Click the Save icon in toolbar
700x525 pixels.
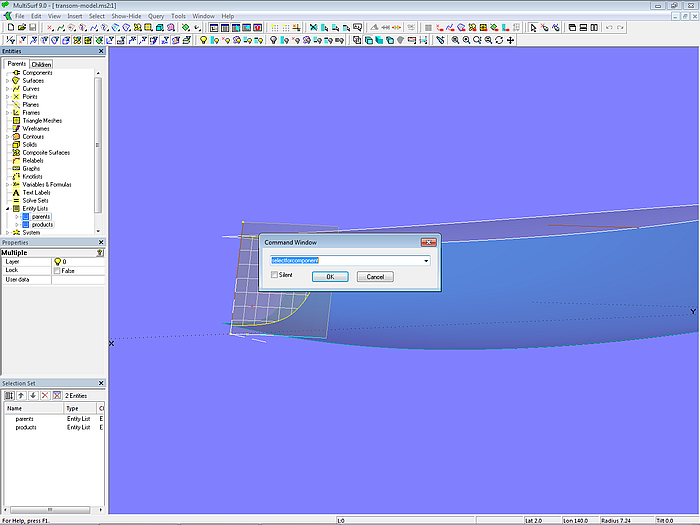point(32,28)
